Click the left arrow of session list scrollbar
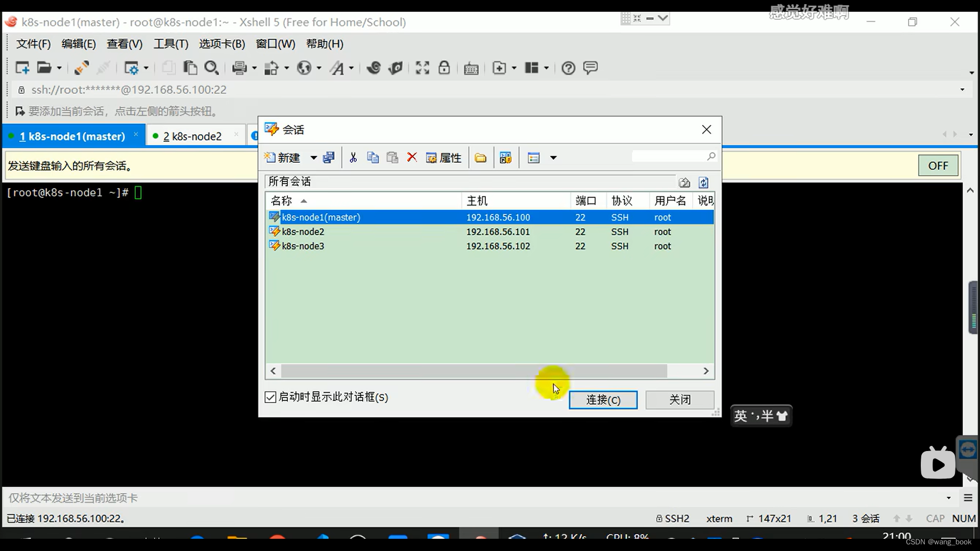The width and height of the screenshot is (980, 551). 273,371
